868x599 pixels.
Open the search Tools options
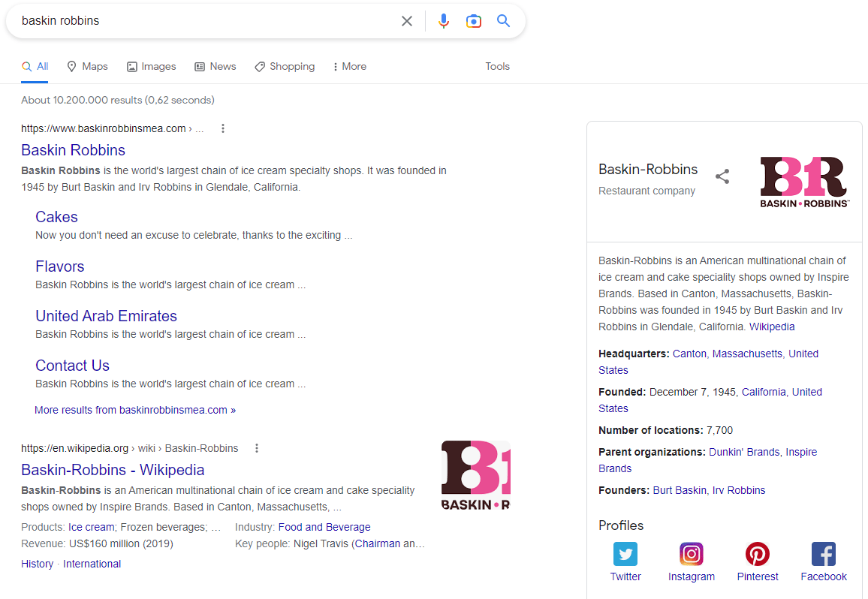pyautogui.click(x=498, y=67)
